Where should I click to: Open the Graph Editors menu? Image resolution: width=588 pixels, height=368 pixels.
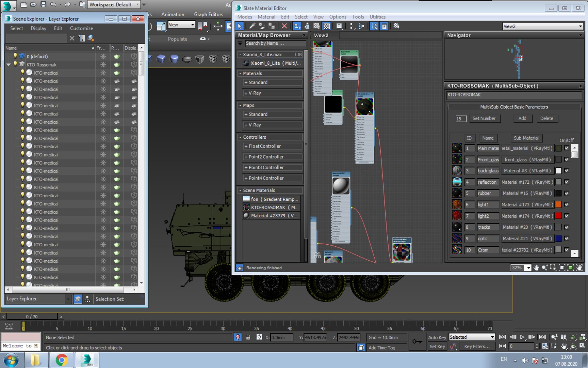point(209,14)
